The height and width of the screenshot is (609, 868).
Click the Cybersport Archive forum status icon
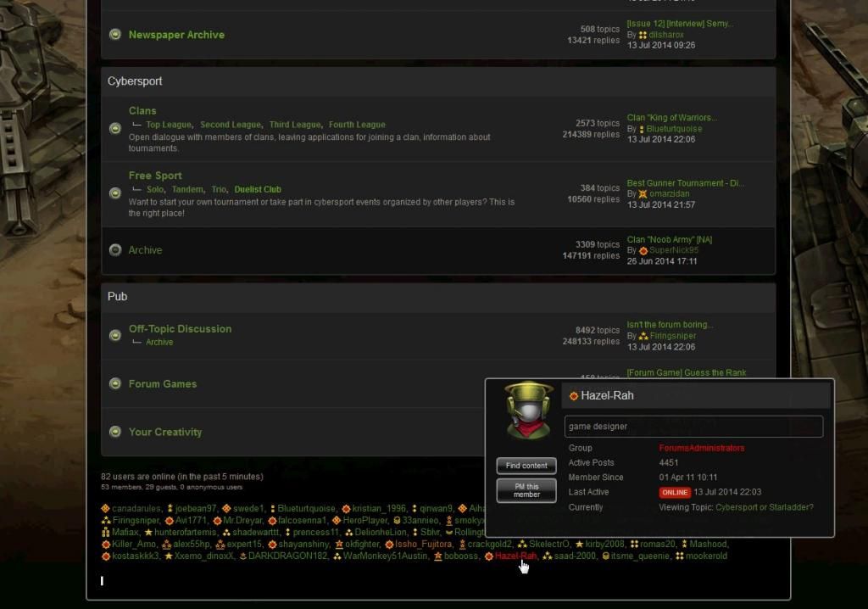[115, 250]
